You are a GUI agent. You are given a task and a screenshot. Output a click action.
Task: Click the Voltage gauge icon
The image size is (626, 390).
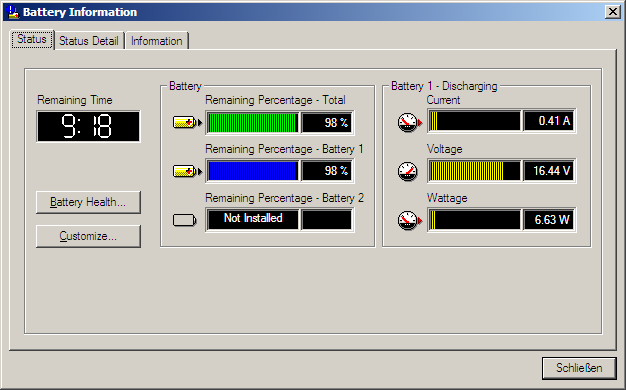[x=408, y=171]
